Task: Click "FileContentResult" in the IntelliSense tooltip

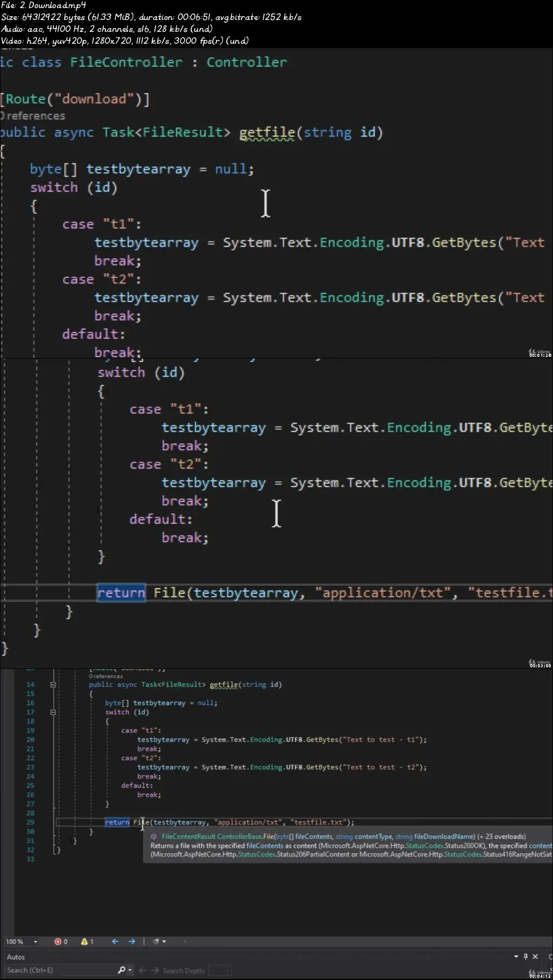Action: coord(188,836)
